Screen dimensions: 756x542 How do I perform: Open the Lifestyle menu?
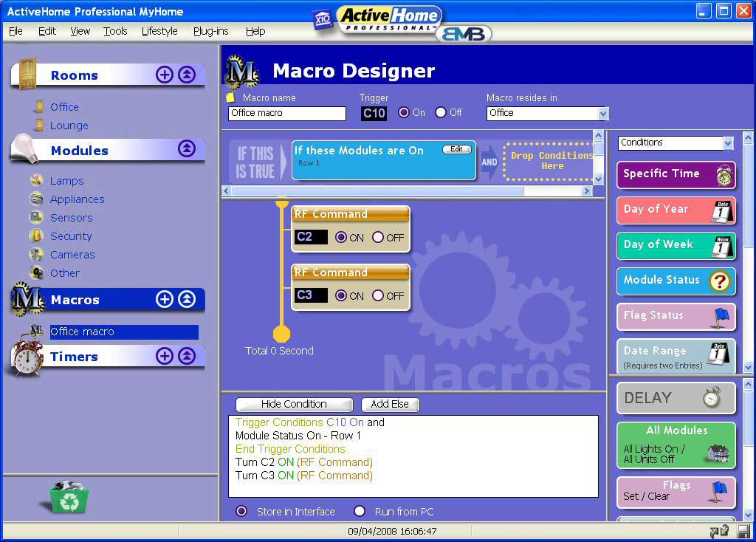(x=159, y=31)
